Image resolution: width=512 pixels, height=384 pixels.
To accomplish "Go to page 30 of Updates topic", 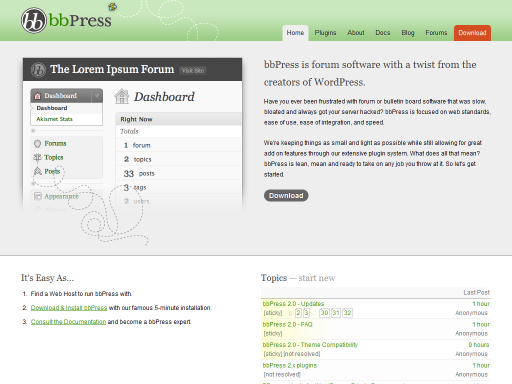I will pyautogui.click(x=324, y=313).
